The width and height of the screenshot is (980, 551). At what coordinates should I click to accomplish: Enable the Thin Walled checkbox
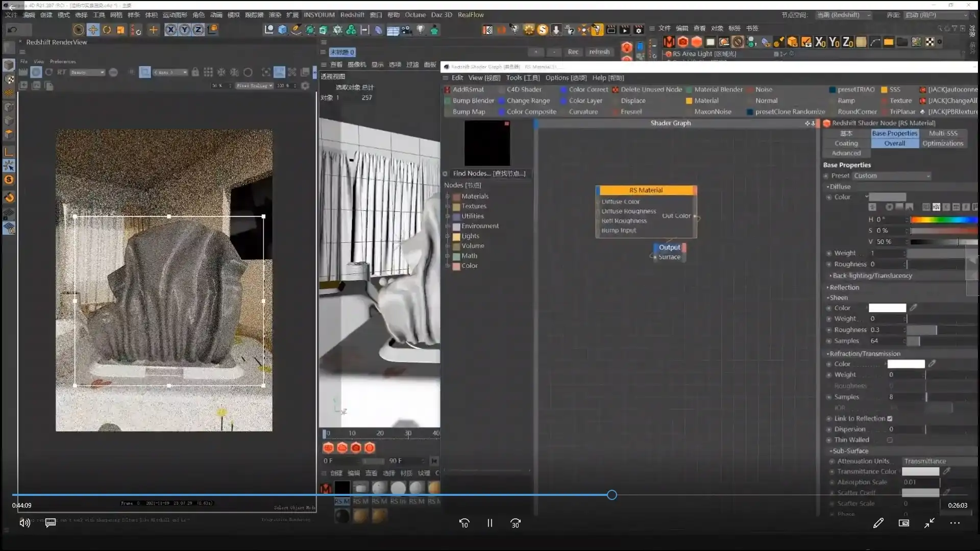point(890,440)
